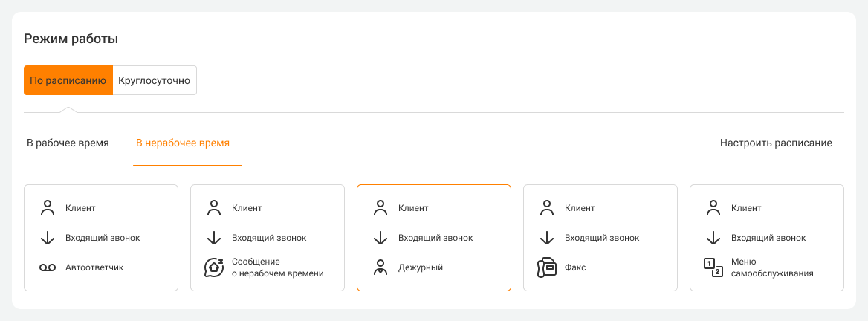The height and width of the screenshot is (321, 868).
Task: Click the voicemail icon in Автоответчик card
Action: [48, 267]
